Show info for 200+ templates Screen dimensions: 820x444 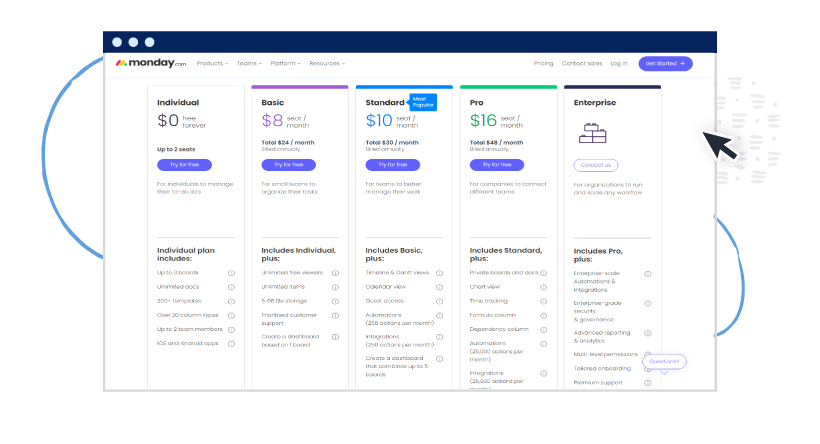click(x=231, y=301)
